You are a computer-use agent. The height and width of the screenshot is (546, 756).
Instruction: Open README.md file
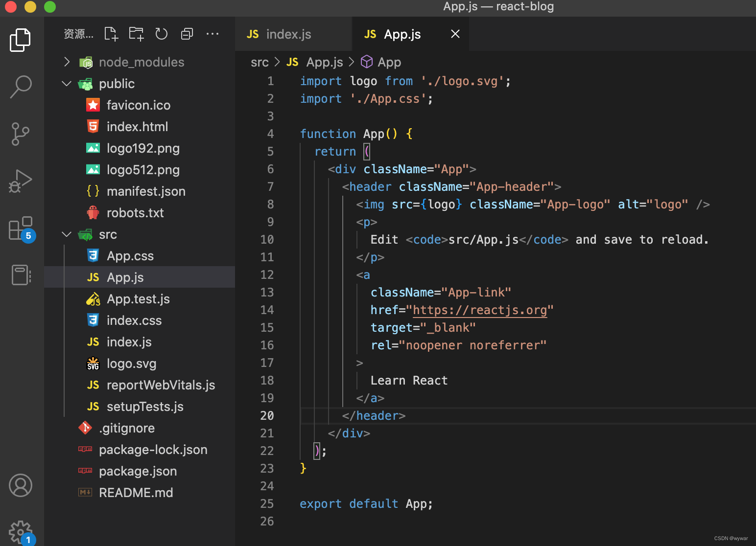(140, 493)
